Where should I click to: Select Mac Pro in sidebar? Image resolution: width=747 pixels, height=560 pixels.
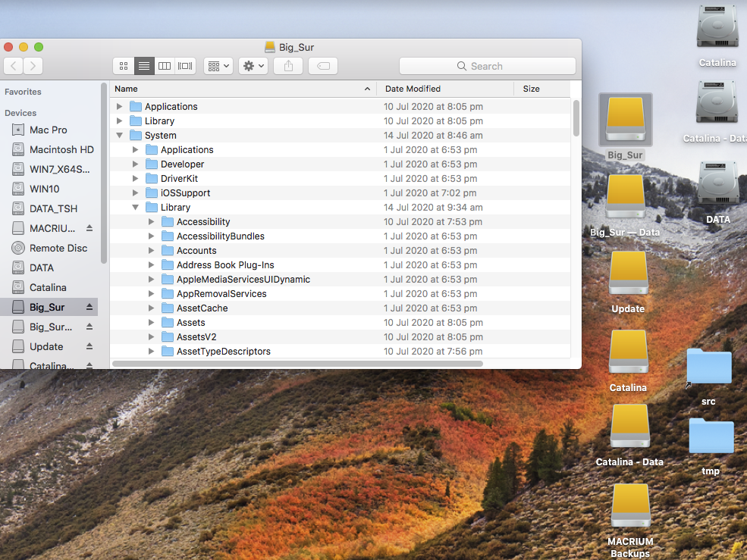49,130
